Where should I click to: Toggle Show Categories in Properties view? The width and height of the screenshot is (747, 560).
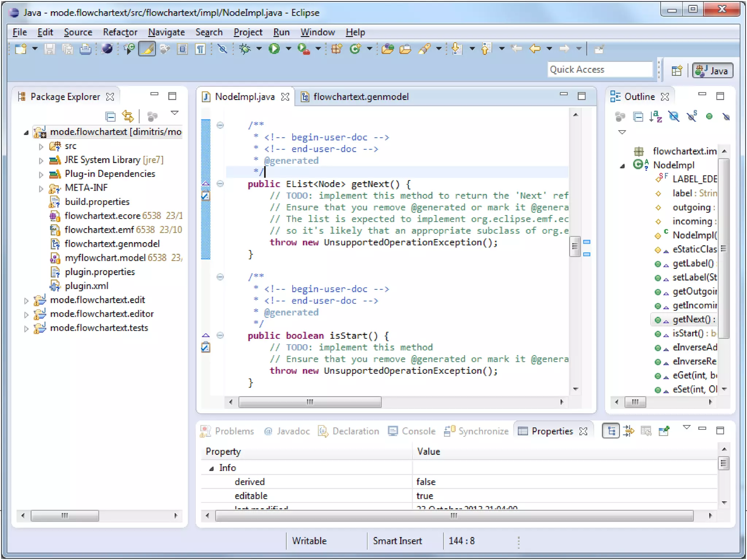pyautogui.click(x=611, y=431)
